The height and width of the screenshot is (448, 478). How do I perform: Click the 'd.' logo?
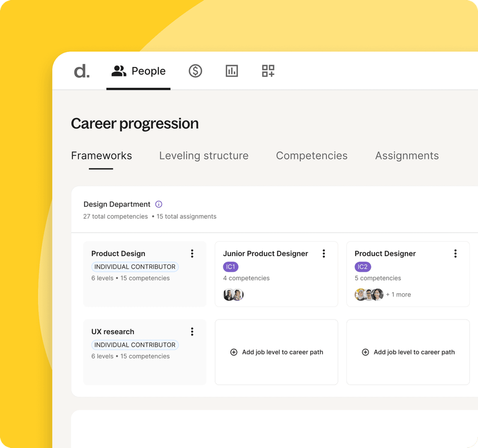81,71
